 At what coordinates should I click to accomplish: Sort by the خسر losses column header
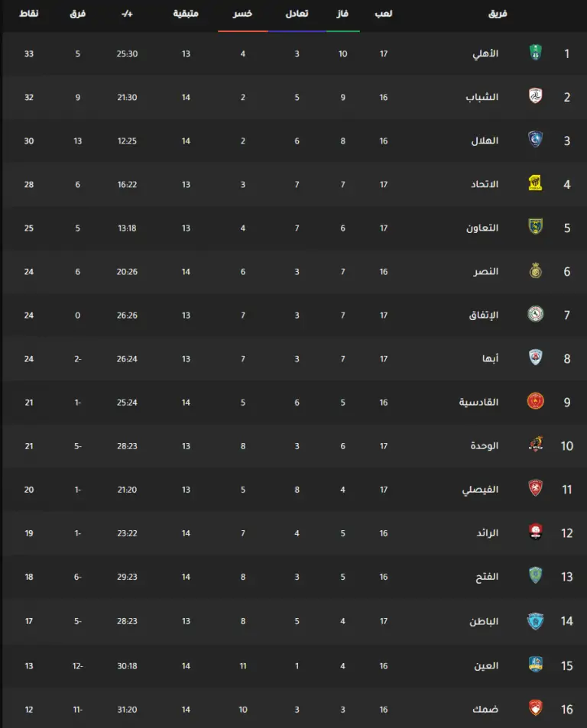(x=242, y=14)
